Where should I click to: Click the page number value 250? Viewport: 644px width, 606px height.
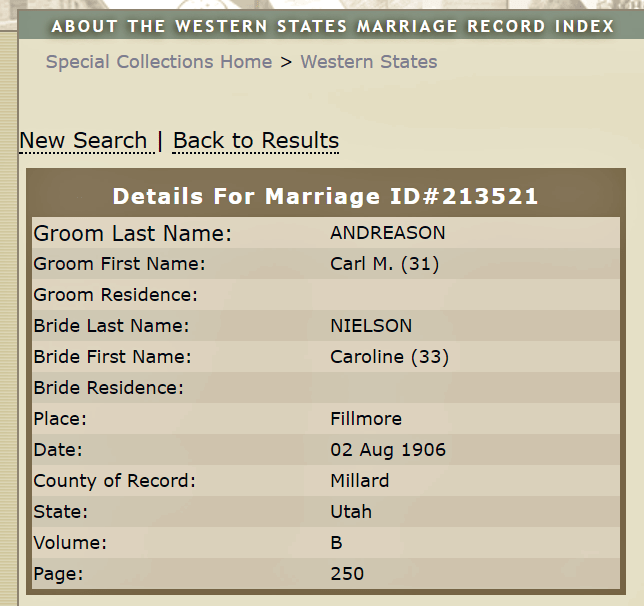(x=347, y=574)
